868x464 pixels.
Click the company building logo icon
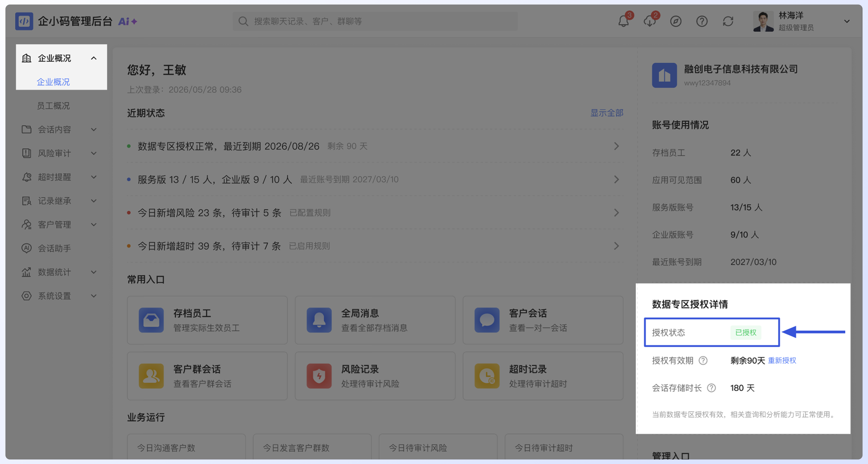point(664,75)
